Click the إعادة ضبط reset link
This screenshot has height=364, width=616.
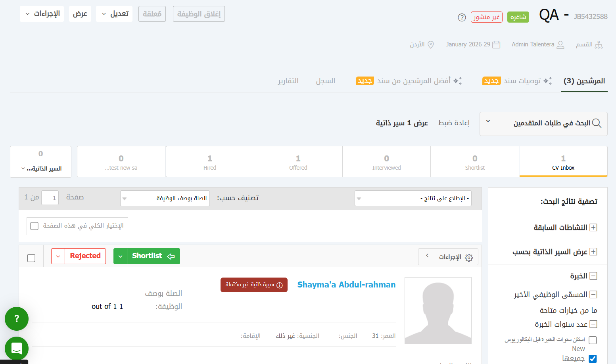click(x=454, y=123)
